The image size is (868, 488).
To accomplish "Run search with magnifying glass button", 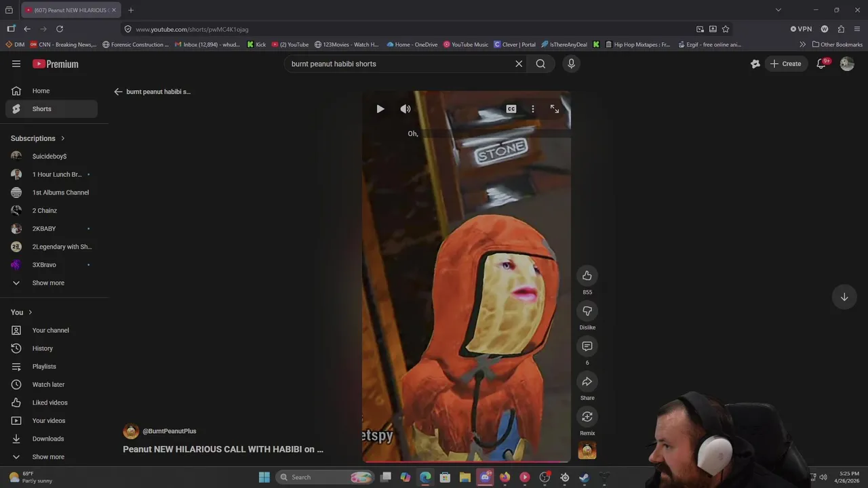I will [x=540, y=64].
